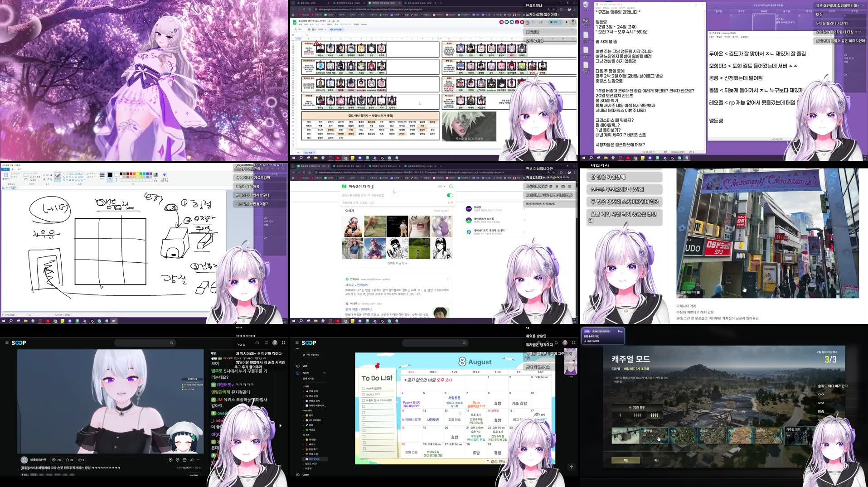Disable the Naver autocomplete toggle

pos(450,195)
